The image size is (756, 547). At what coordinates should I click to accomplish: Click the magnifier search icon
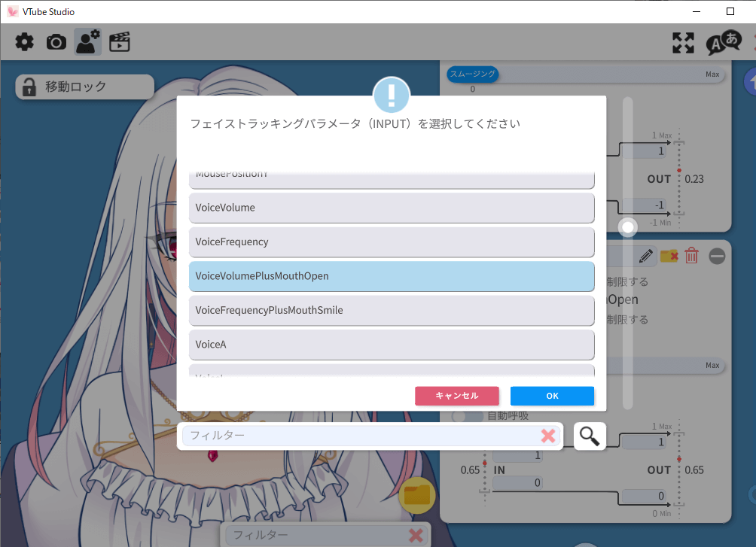click(589, 436)
